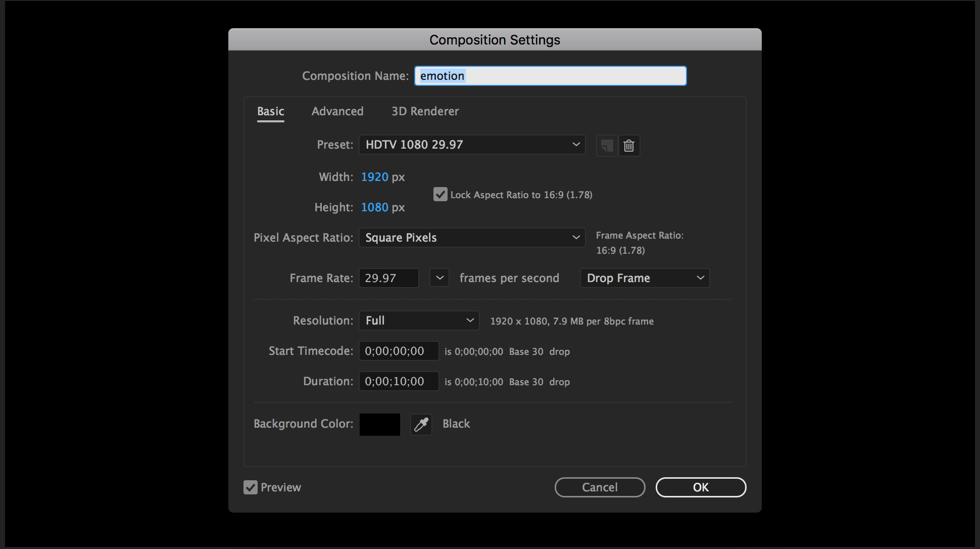Disable the Preview checkbox

coord(251,487)
